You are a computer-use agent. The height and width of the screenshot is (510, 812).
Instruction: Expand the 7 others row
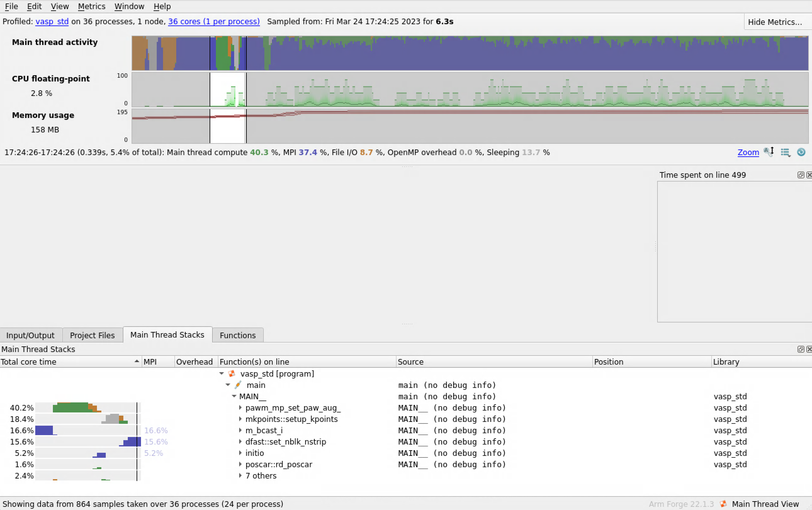pos(240,476)
